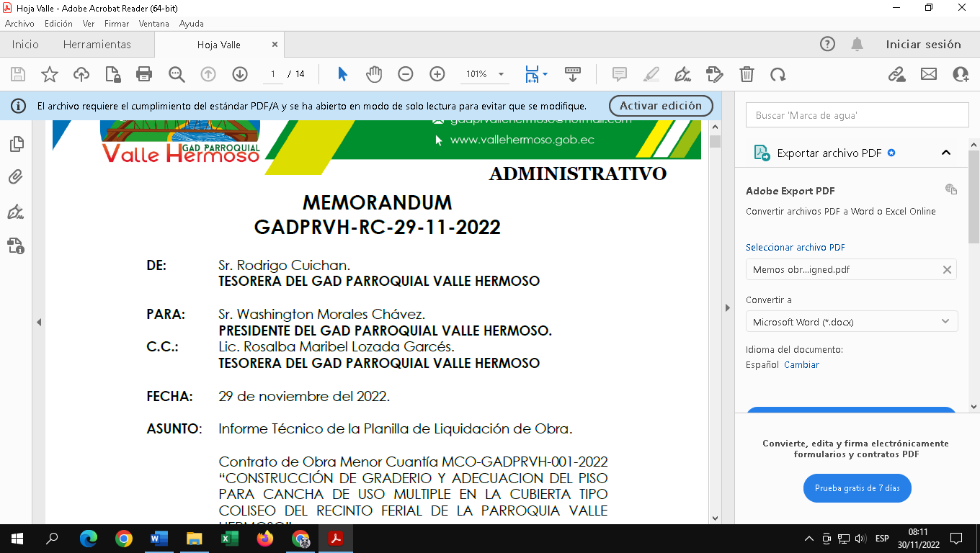Click the delete trash icon
This screenshot has width=980, height=553.
tap(747, 74)
